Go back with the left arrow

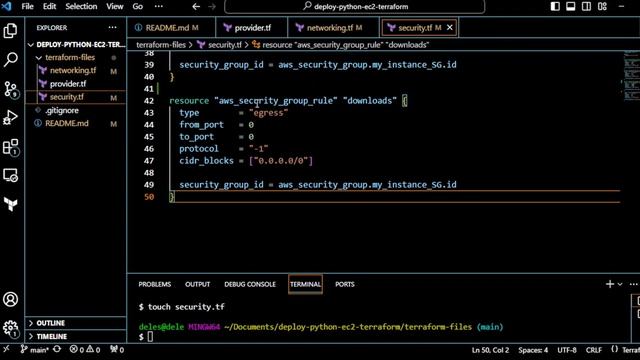tap(196, 7)
